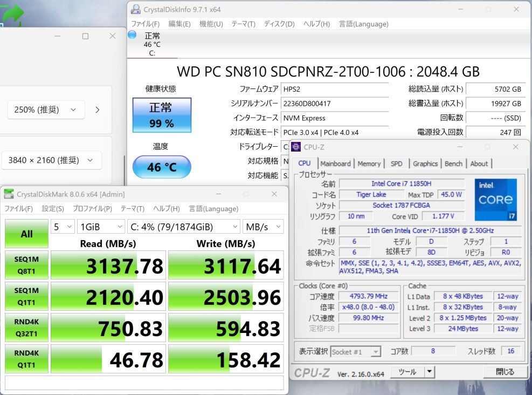Click SEQ1M Q8T1 read result 3137.78
This screenshot has width=532, height=395.
pos(108,265)
